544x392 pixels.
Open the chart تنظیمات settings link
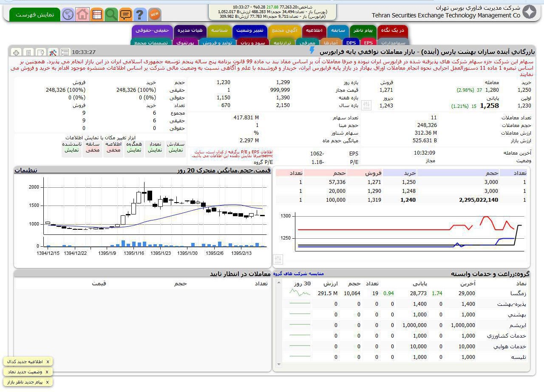pos(26,170)
